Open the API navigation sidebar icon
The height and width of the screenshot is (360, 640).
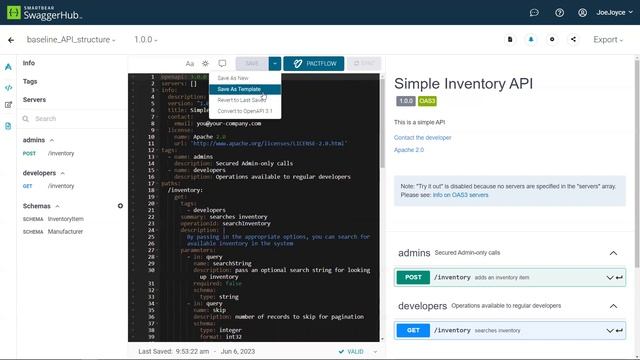(x=8, y=67)
